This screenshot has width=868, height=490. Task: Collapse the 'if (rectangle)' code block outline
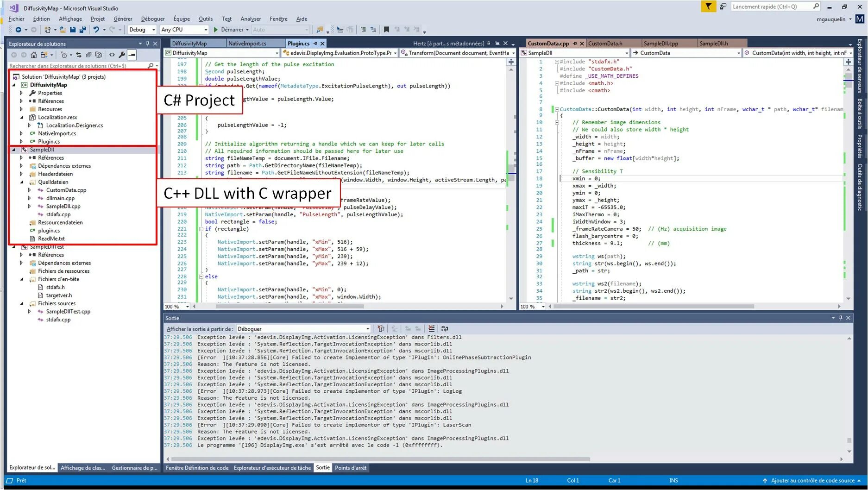201,229
